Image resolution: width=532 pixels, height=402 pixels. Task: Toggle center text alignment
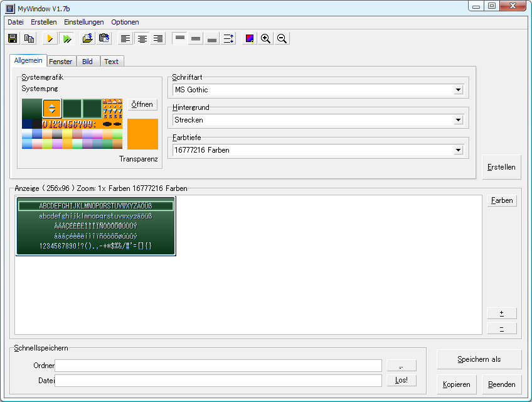142,38
